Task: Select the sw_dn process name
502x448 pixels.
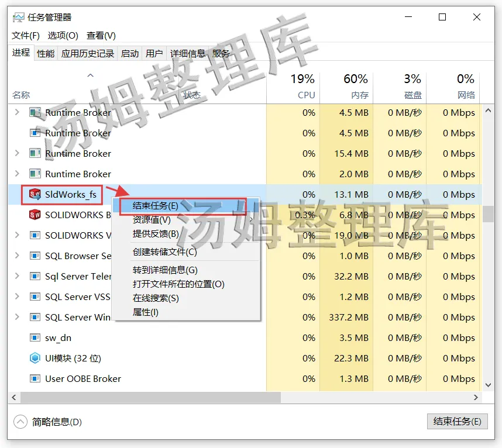Action: tap(58, 337)
